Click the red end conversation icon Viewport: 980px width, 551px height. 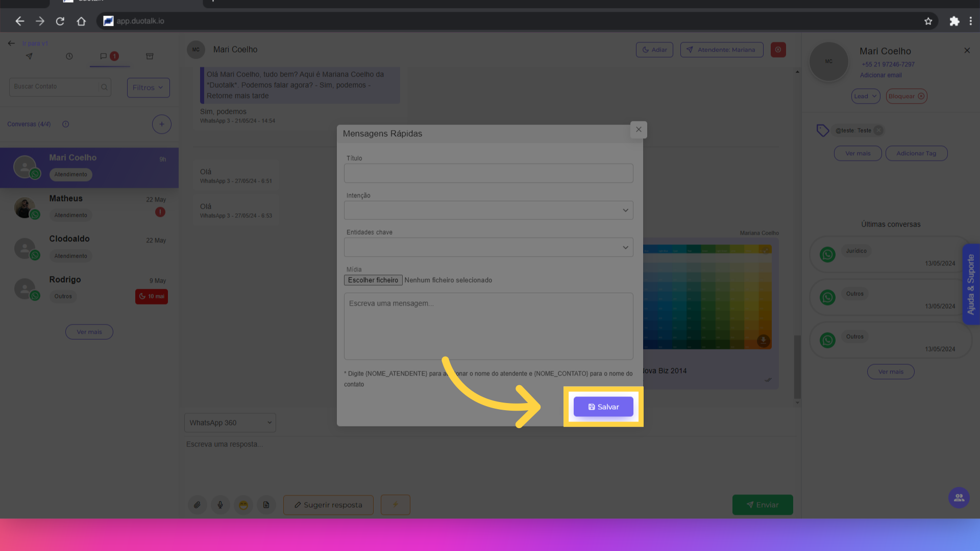click(778, 49)
